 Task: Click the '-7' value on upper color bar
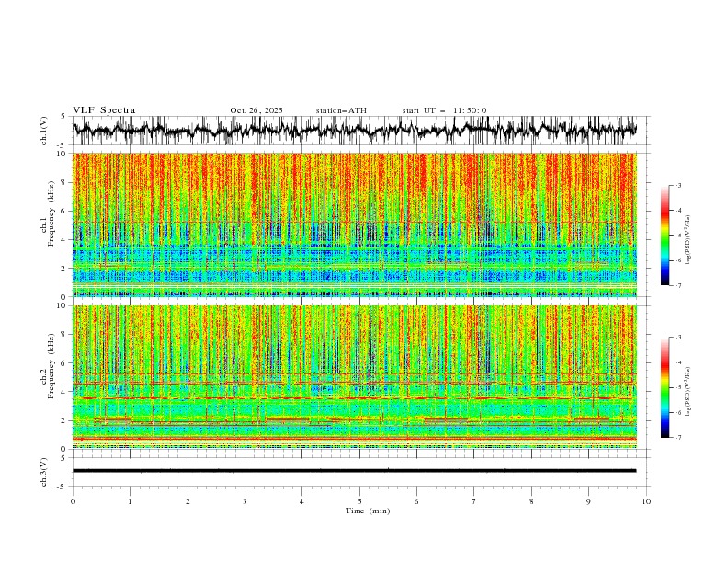point(678,285)
